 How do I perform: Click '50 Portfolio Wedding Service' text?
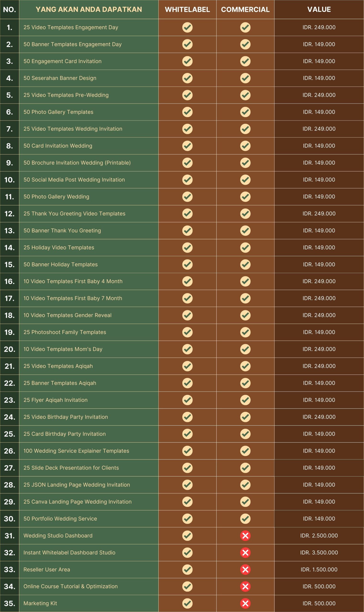click(60, 519)
